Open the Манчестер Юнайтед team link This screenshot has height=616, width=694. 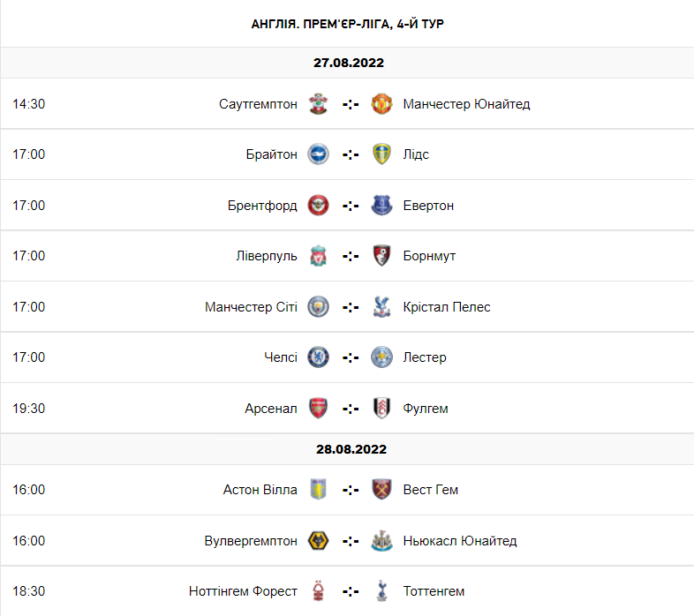click(x=466, y=104)
